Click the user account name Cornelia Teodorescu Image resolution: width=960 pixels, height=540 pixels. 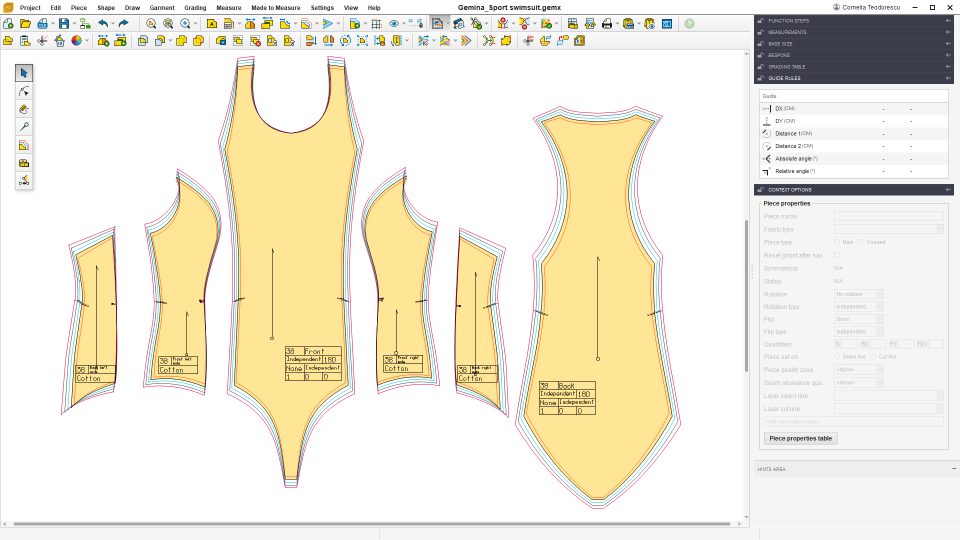(x=871, y=7)
